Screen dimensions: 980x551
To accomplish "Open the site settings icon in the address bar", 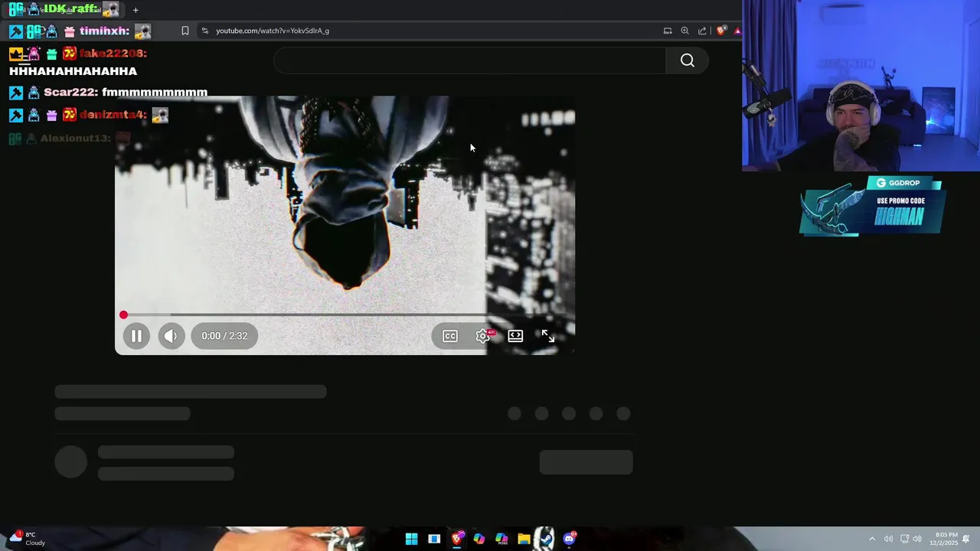I will pos(204,31).
